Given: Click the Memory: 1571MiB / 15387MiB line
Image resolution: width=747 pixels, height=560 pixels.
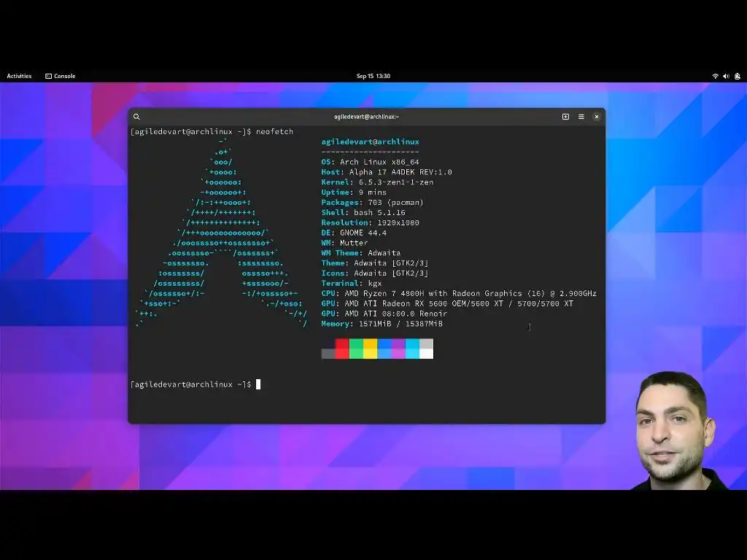Looking at the screenshot, I should [x=382, y=324].
